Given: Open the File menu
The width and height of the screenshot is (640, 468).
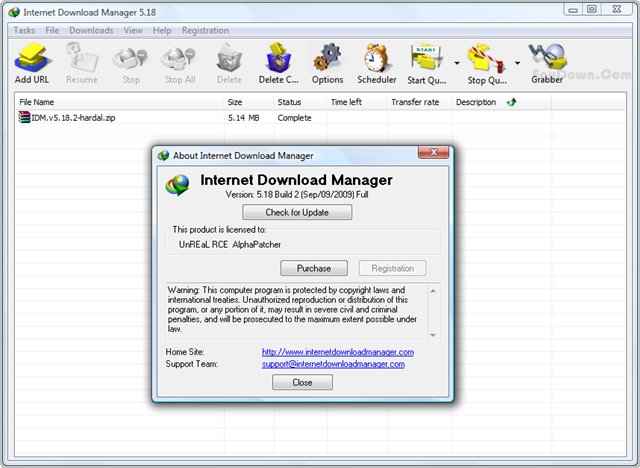Looking at the screenshot, I should tap(52, 30).
